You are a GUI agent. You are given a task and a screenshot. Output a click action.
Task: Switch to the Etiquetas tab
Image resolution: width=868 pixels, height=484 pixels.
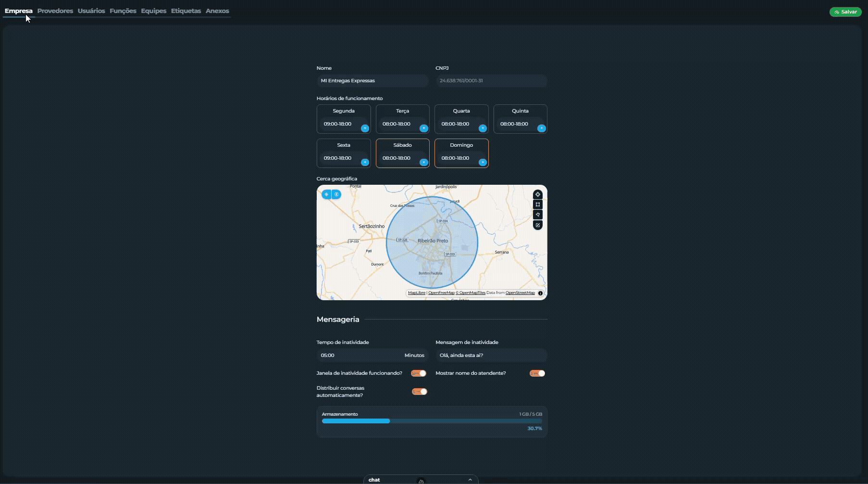pyautogui.click(x=186, y=11)
